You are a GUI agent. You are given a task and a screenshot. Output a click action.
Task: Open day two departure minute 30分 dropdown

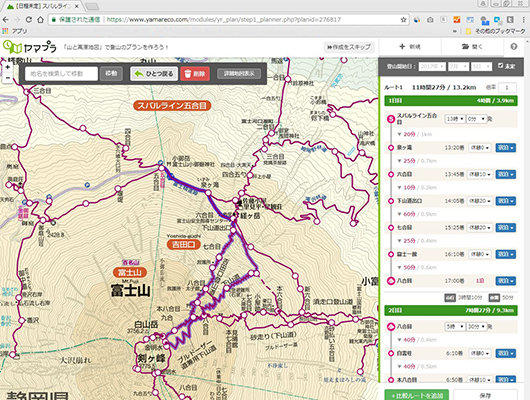[476, 327]
